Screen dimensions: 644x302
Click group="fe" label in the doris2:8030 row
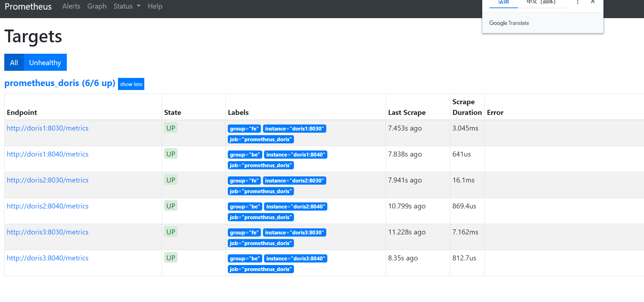pyautogui.click(x=244, y=181)
